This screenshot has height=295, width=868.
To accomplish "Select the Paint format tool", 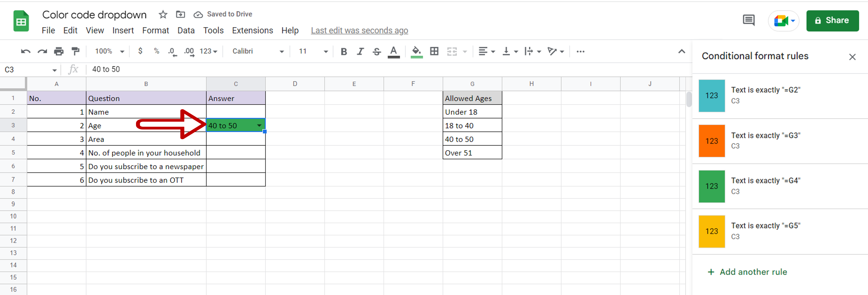I will point(75,51).
